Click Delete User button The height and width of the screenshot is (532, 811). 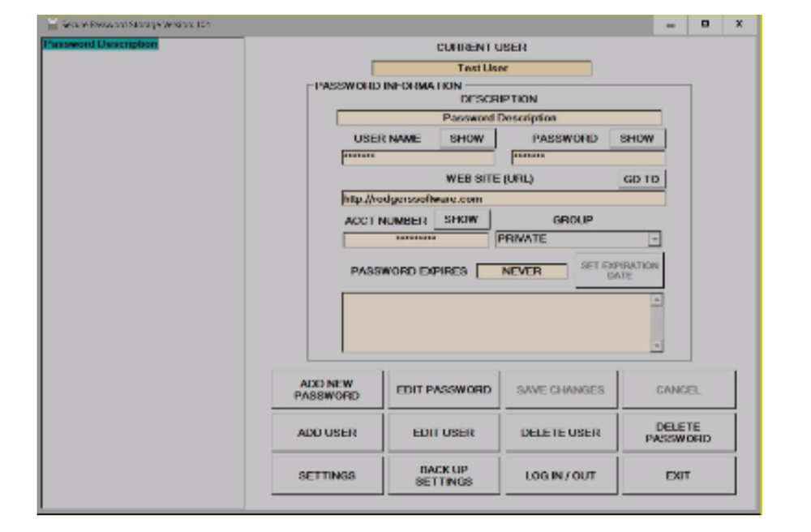coord(560,433)
